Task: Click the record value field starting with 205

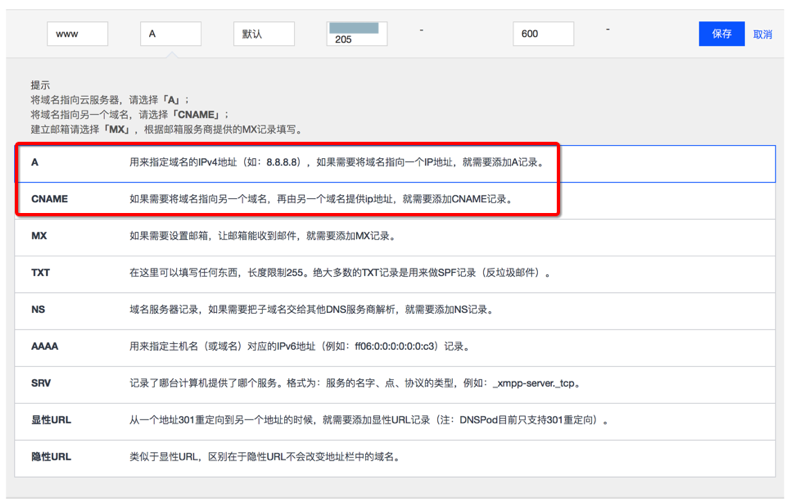Action: pos(357,34)
